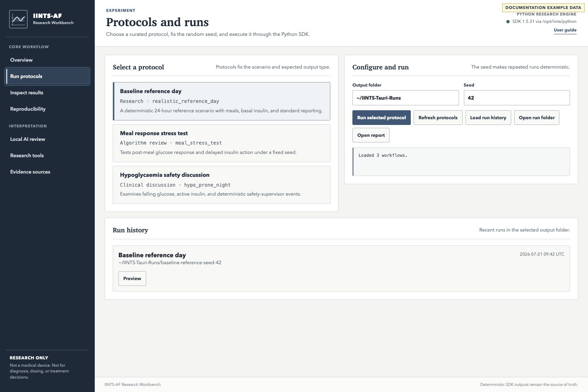The width and height of the screenshot is (588, 392).
Task: Select the Baseline reference day protocol card
Action: coord(221,101)
